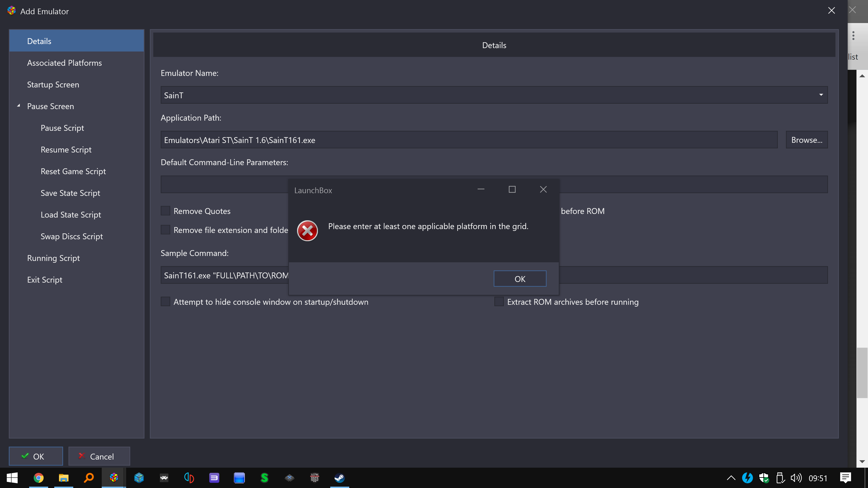868x488 pixels.
Task: Show hidden system tray icons
Action: 731,478
